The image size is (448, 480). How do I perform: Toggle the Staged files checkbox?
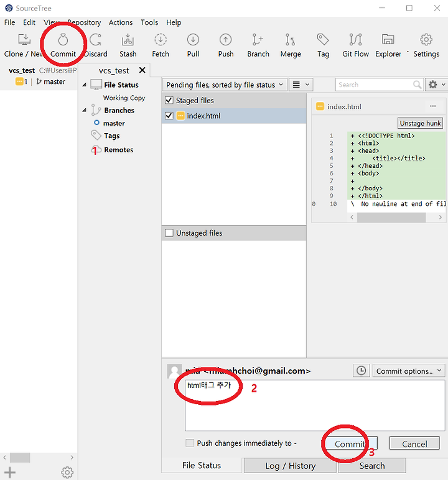pyautogui.click(x=169, y=100)
